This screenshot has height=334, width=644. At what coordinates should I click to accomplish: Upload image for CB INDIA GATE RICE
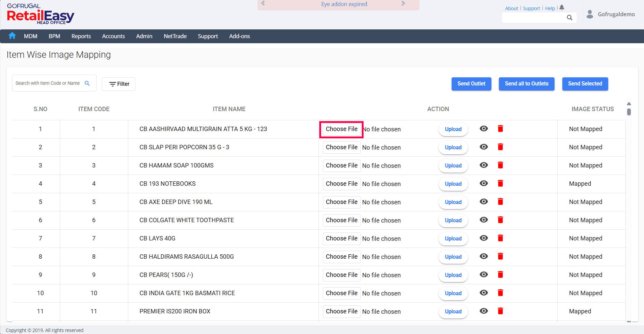(x=453, y=293)
